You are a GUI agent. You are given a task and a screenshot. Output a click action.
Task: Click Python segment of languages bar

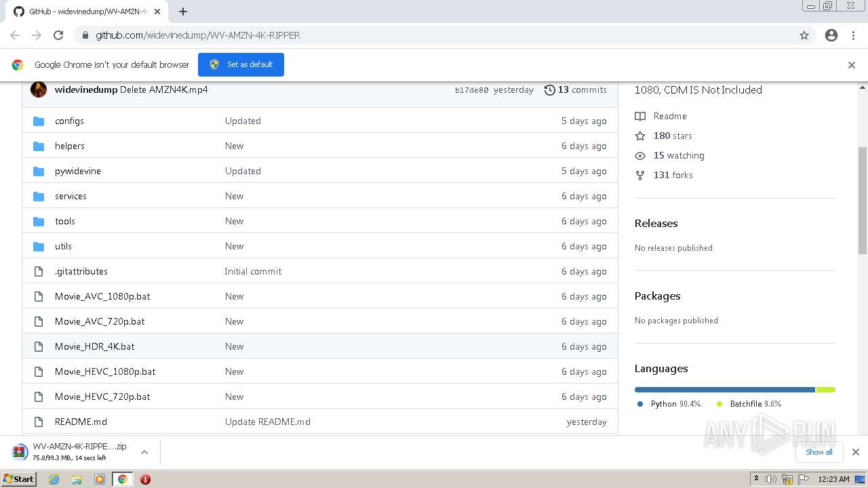coord(725,390)
